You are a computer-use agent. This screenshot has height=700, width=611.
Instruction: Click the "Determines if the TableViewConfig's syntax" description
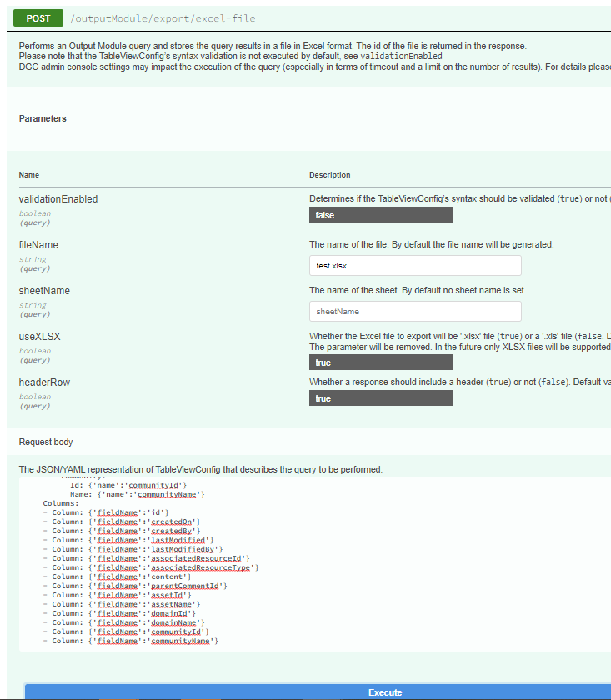[459, 198]
